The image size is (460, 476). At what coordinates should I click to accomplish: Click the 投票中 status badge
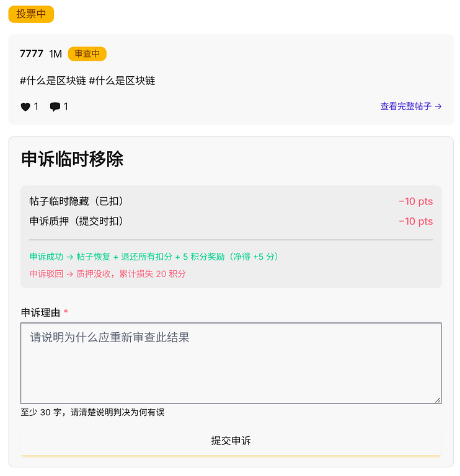(x=31, y=14)
